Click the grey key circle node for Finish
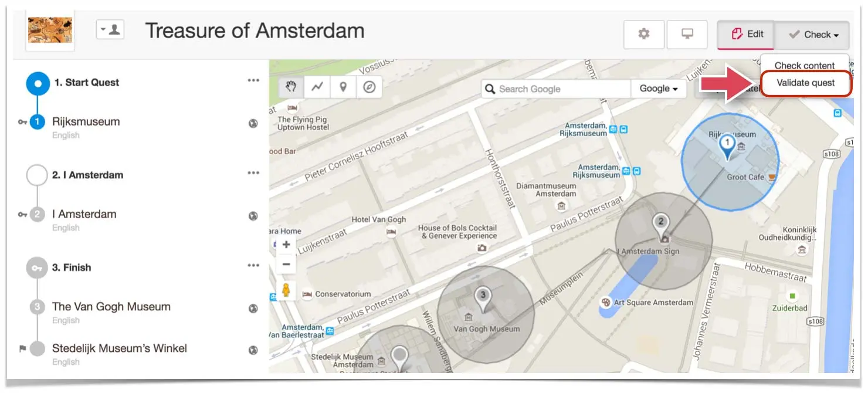 tap(37, 268)
